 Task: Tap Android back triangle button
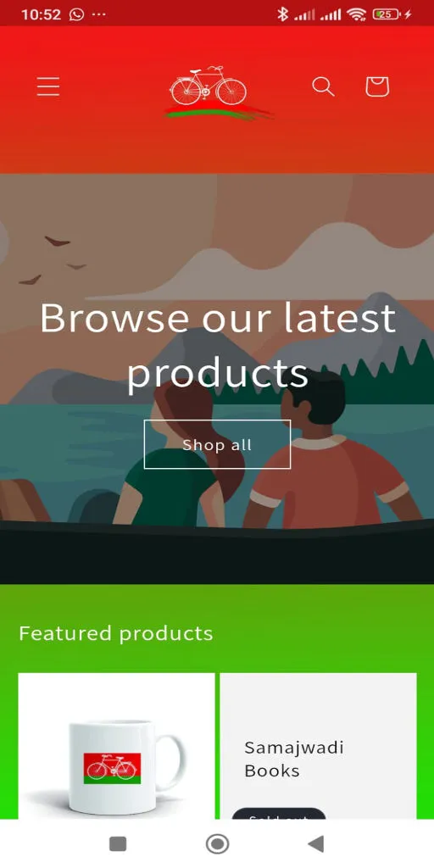pos(315,843)
